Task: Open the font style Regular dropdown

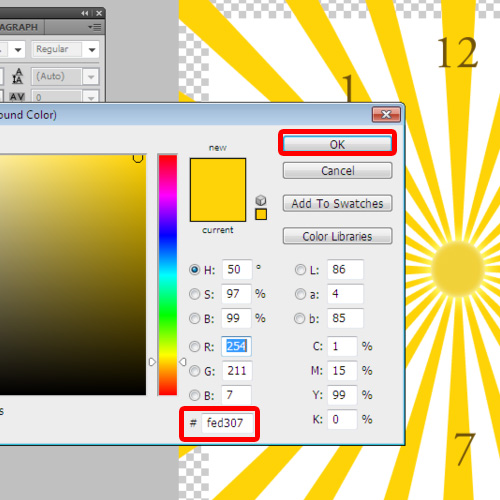Action: (92, 50)
